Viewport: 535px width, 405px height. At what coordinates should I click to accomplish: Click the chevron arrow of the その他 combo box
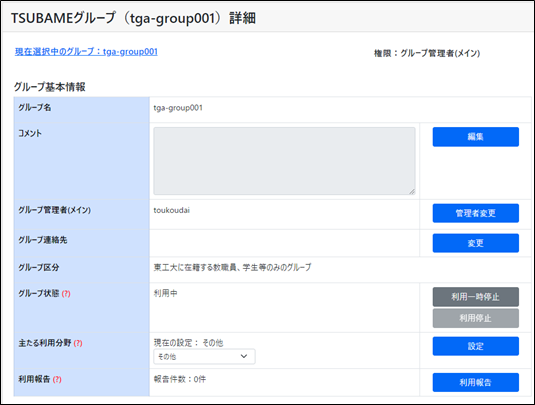click(244, 357)
